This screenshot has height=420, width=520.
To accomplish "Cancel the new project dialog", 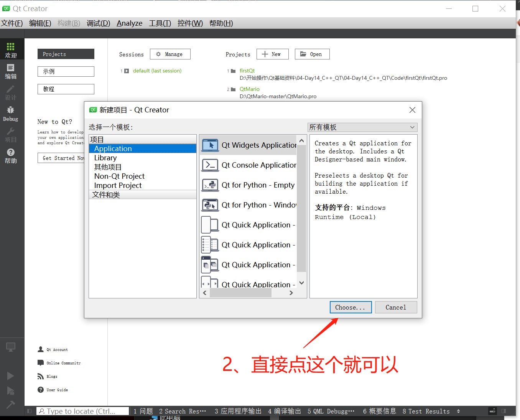I will [x=396, y=307].
